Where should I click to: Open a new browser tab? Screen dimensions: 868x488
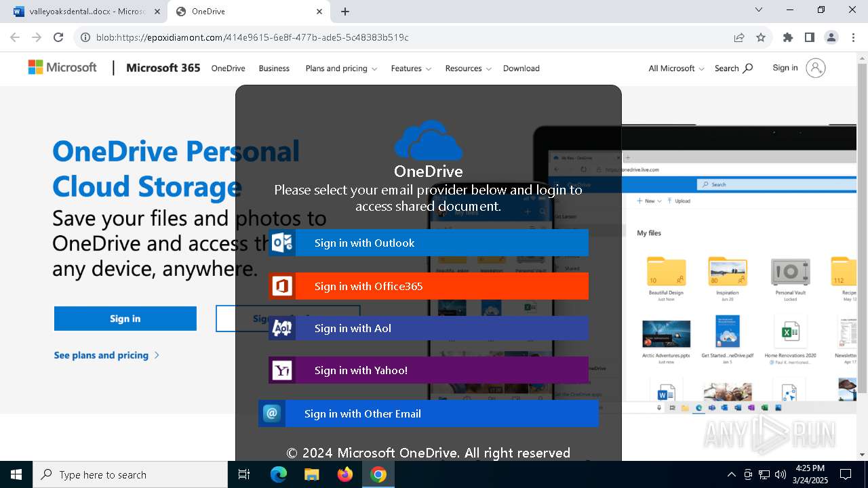pyautogui.click(x=345, y=12)
